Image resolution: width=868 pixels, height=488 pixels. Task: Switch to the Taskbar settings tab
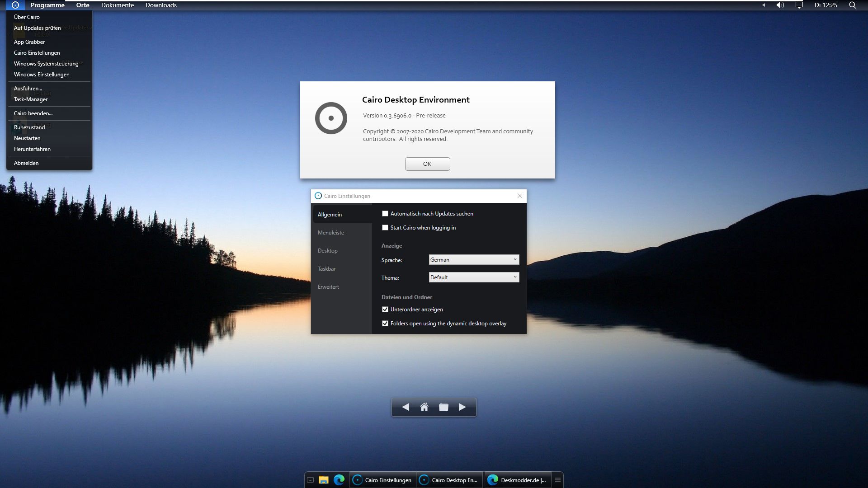[342, 268]
